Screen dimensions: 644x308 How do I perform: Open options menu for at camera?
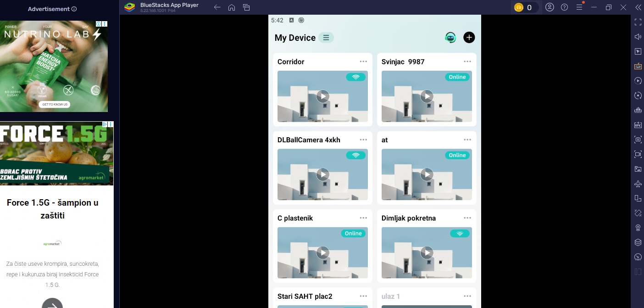coord(467,140)
